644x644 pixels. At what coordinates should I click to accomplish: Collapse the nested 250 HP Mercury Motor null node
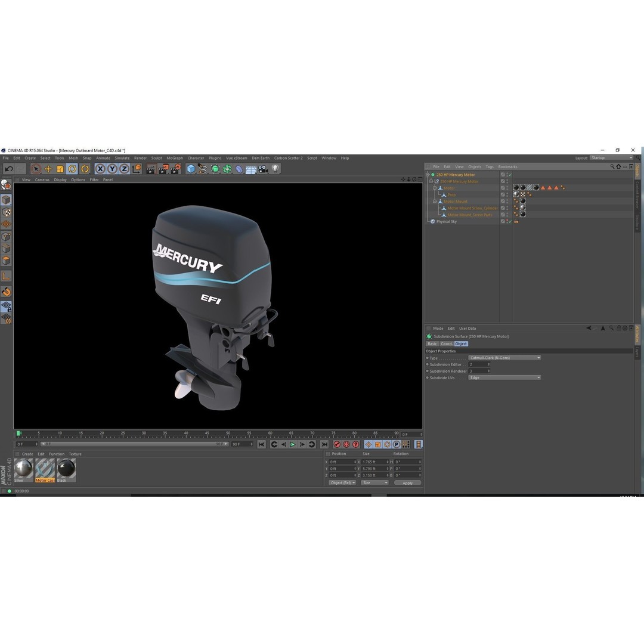pyautogui.click(x=431, y=181)
